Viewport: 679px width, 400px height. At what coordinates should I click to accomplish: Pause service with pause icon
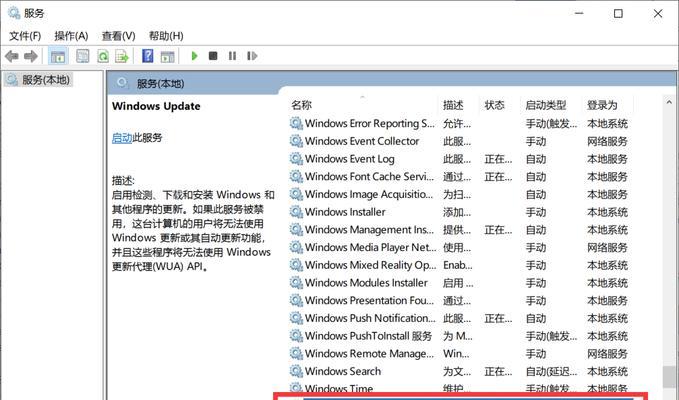pos(233,56)
